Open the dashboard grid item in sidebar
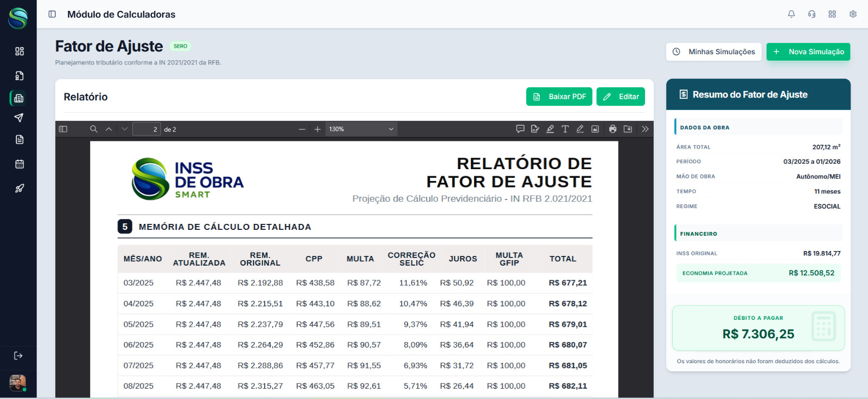The width and height of the screenshot is (868, 399). pos(20,51)
